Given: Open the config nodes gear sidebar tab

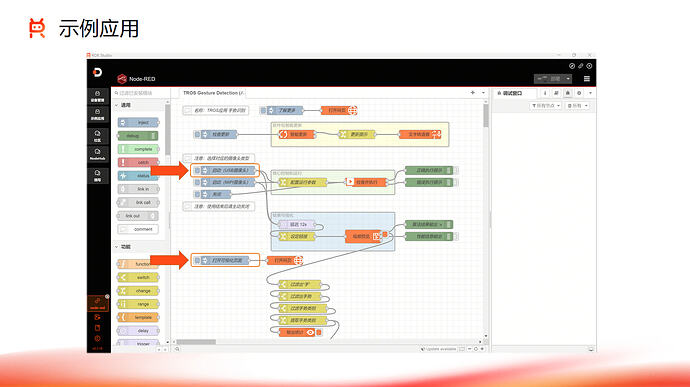Looking at the screenshot, I should click(x=579, y=93).
